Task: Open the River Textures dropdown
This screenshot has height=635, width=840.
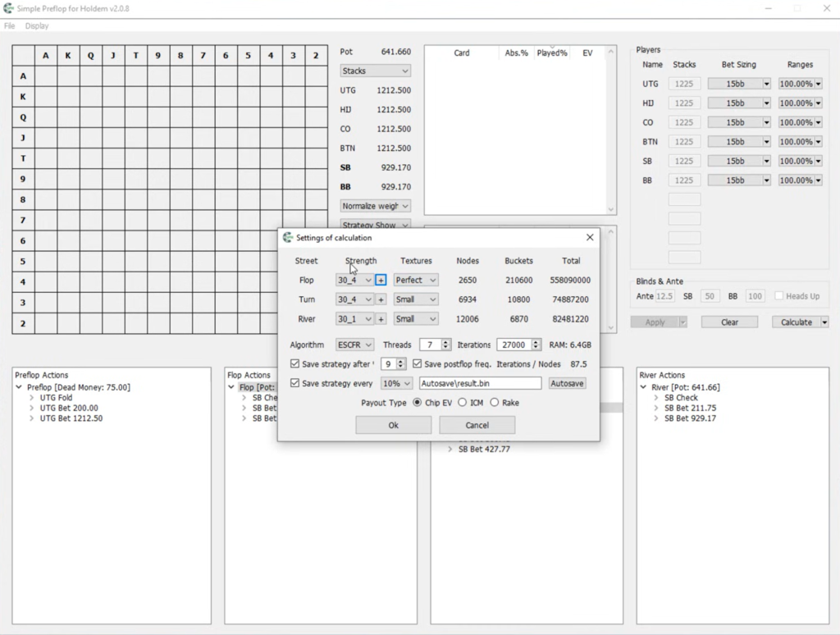Action: point(416,319)
